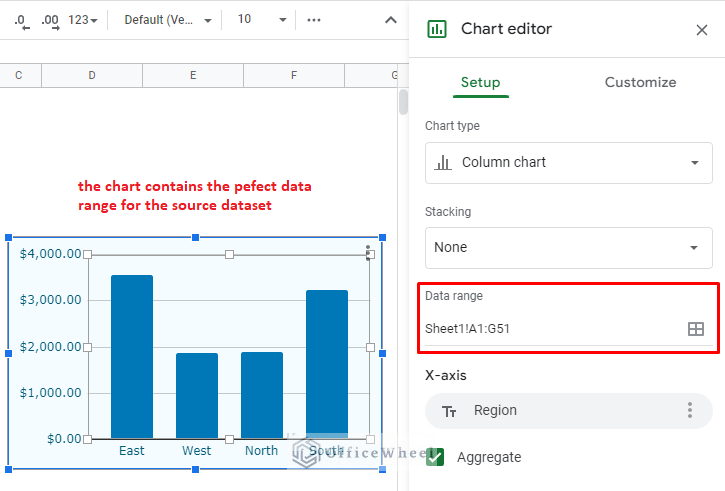Screen dimensions: 725x491
Task: Click the $1,000.00 axis label
Action: tap(50, 393)
